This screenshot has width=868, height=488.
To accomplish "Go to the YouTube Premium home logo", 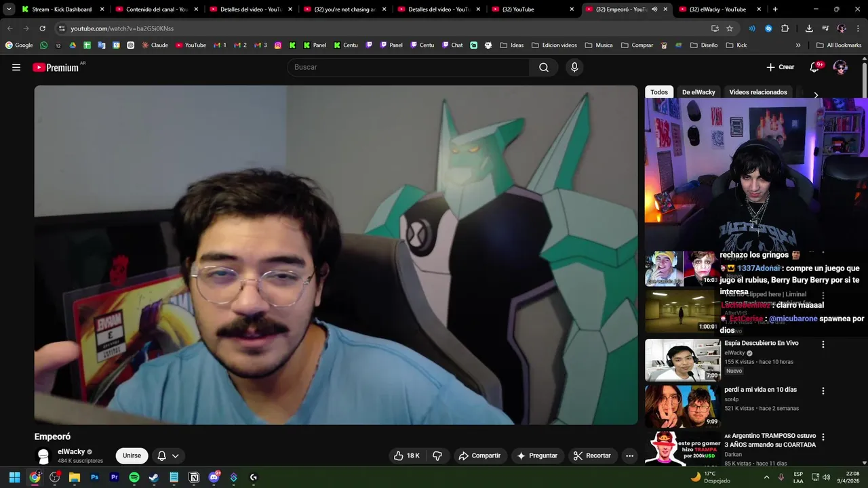I will [56, 67].
